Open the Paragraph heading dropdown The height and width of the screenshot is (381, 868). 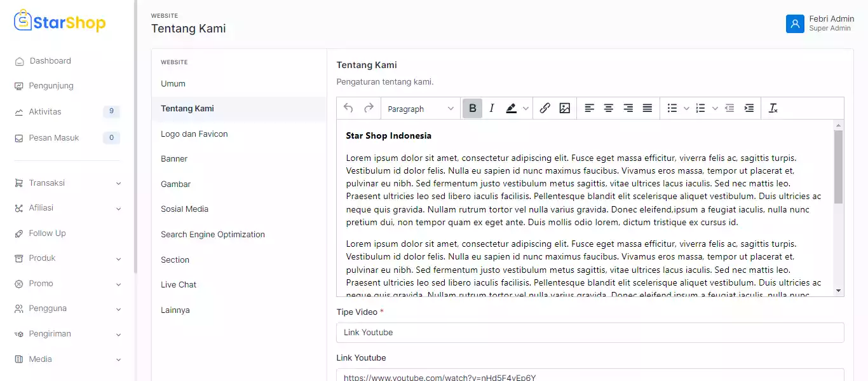coord(421,109)
